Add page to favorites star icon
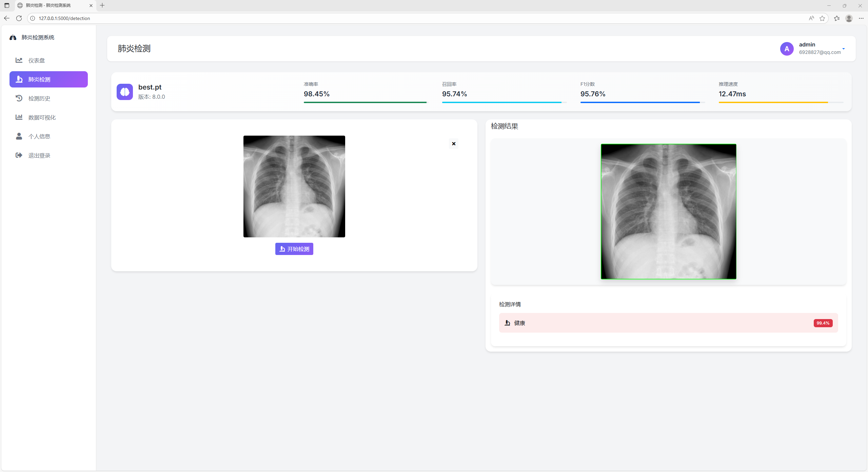The image size is (868, 472). (822, 18)
